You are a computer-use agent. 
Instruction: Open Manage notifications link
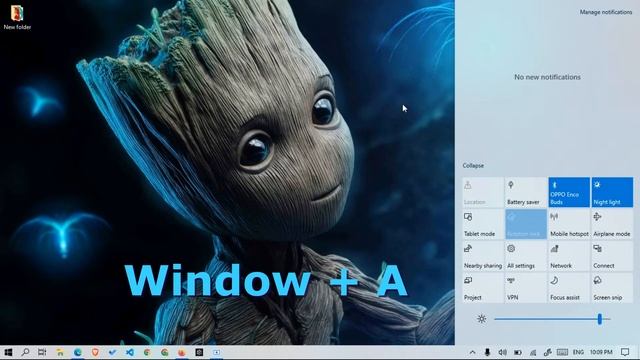[606, 12]
